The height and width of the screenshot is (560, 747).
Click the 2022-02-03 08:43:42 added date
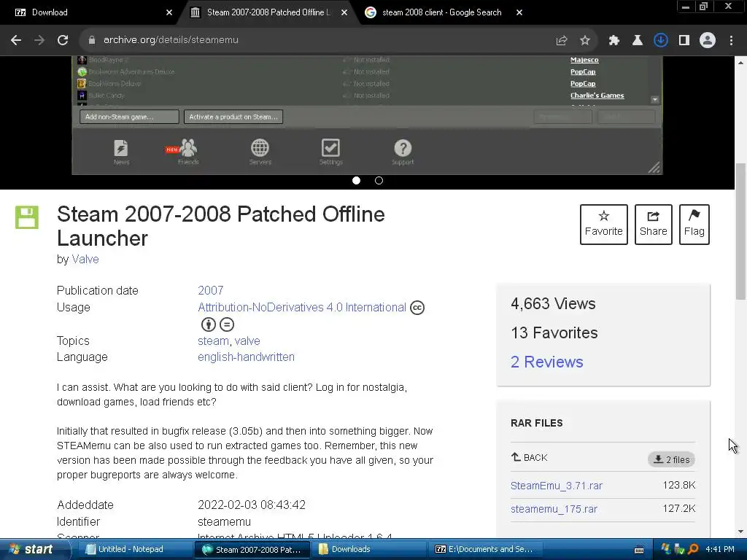click(x=252, y=505)
